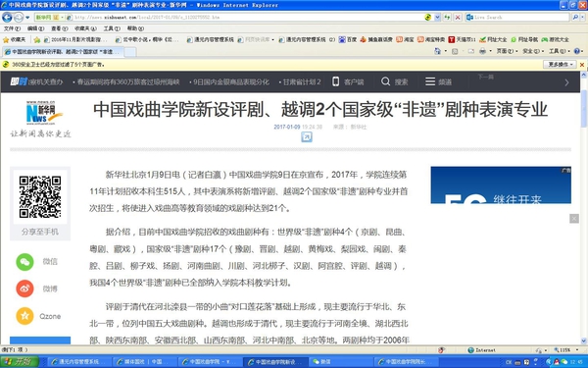Screen dimensions: 588x368
Task: Open 频道 hamburger menu
Action: click(438, 81)
